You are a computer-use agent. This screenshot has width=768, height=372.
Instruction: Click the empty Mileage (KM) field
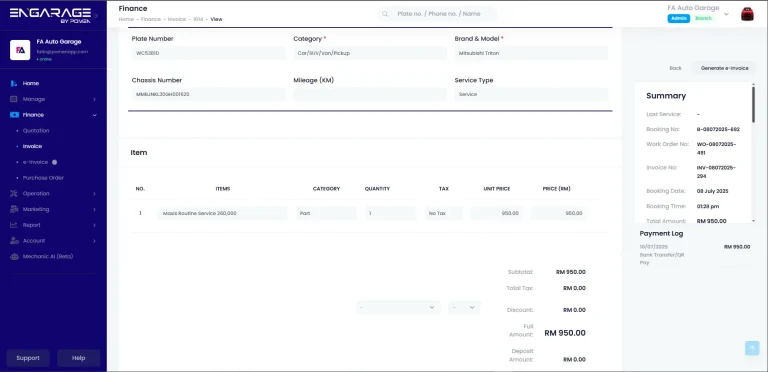point(370,94)
